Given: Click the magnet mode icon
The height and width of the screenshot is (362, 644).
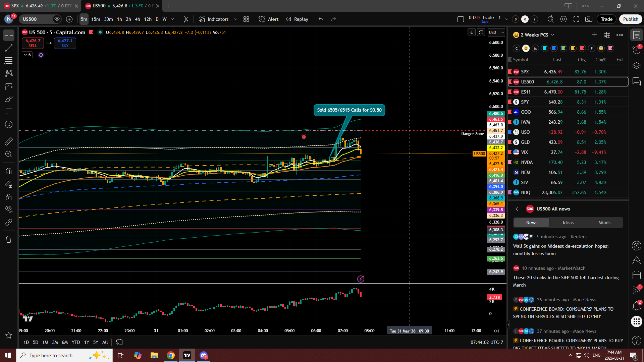Looking at the screenshot, I should 9,171.
